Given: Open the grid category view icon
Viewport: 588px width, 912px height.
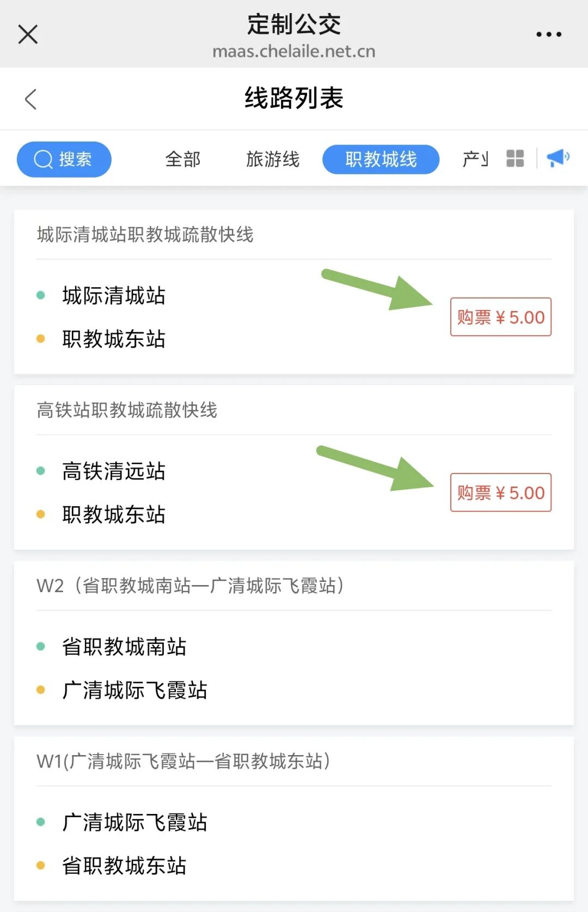Looking at the screenshot, I should click(514, 159).
